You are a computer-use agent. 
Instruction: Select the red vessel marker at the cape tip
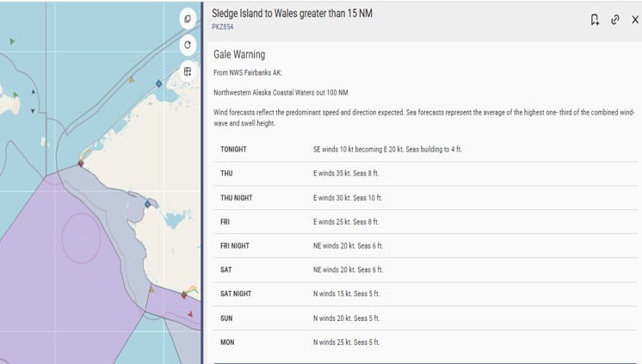pyautogui.click(x=81, y=163)
